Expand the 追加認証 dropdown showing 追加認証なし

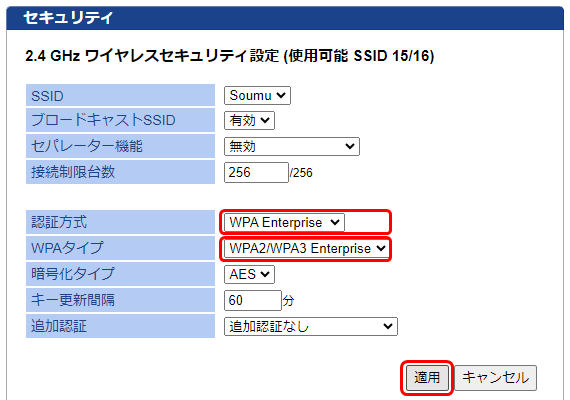click(x=310, y=326)
